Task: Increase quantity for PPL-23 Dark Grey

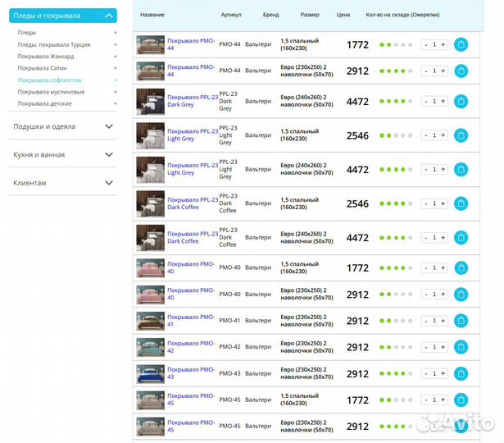Action: click(x=443, y=101)
